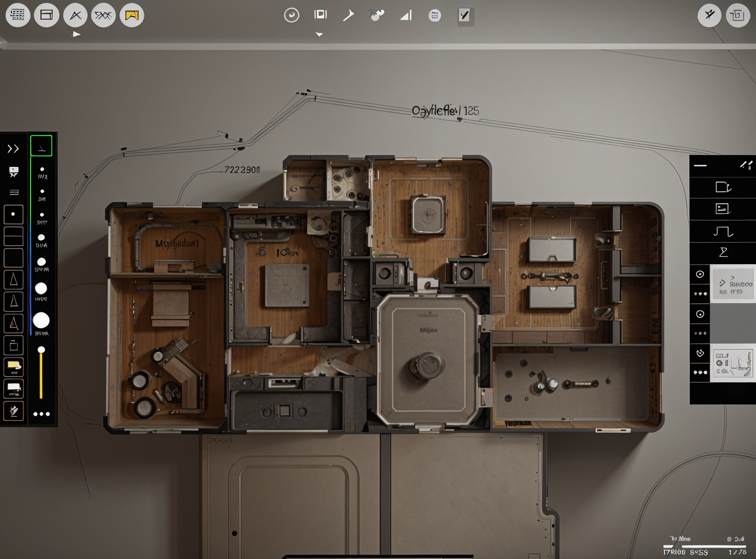Screen dimensions: 756x559
Task: Open the sketch layer thumbnail in right panel
Action: tap(733, 363)
